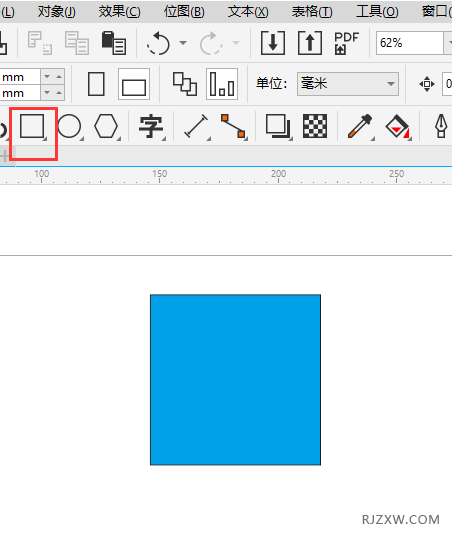The height and width of the screenshot is (537, 452).
Task: Select the Color Eyedropper tool
Action: click(360, 126)
